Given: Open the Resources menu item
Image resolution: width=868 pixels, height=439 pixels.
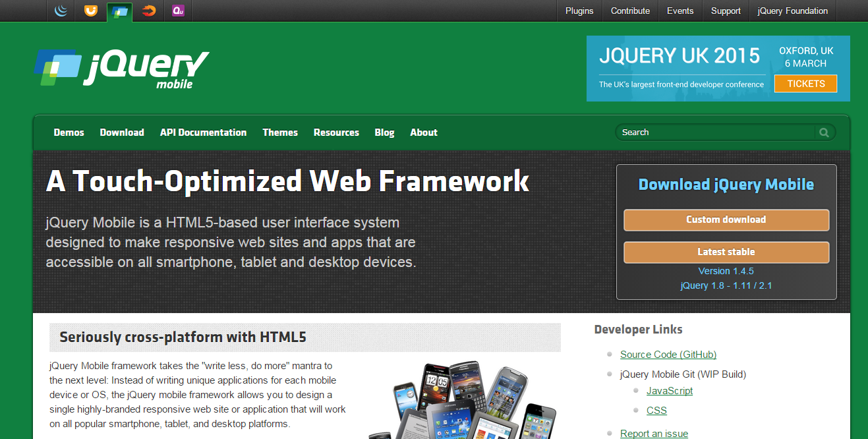Looking at the screenshot, I should coord(336,132).
